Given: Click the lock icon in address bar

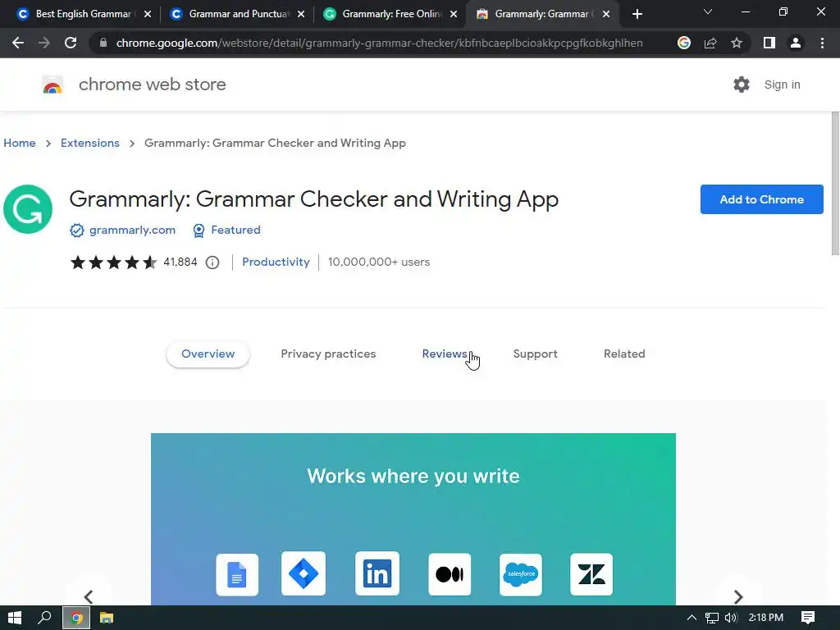Looking at the screenshot, I should pyautogui.click(x=103, y=43).
